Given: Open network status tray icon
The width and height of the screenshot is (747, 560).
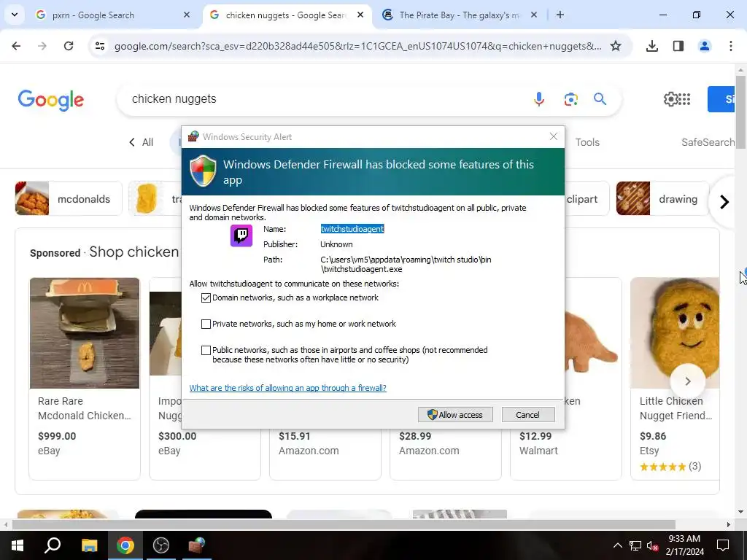Looking at the screenshot, I should point(635,545).
